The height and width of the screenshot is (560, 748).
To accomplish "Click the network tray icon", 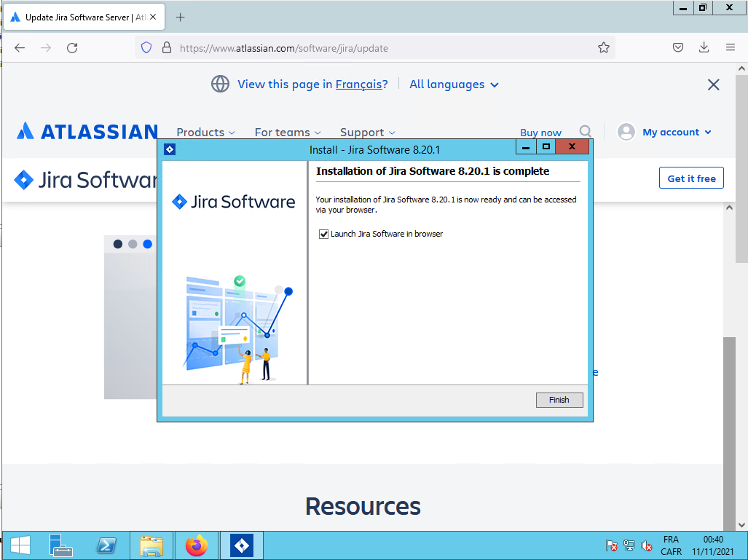I will click(629, 545).
